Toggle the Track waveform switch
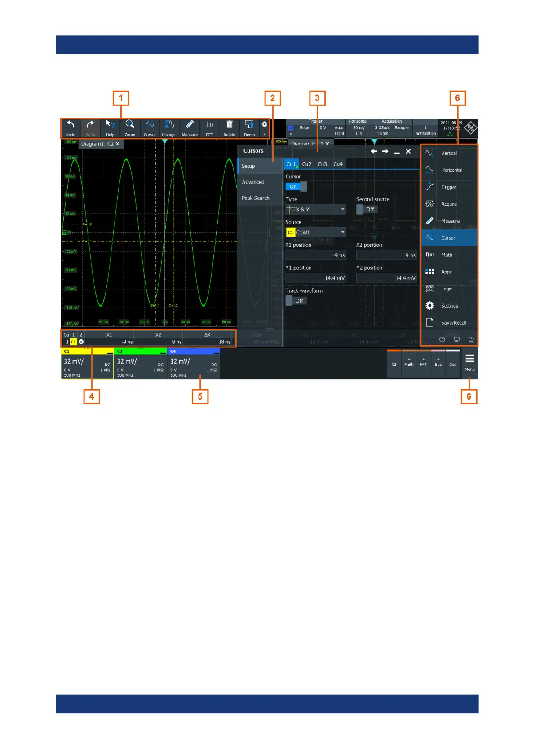The image size is (535, 756). click(x=296, y=301)
